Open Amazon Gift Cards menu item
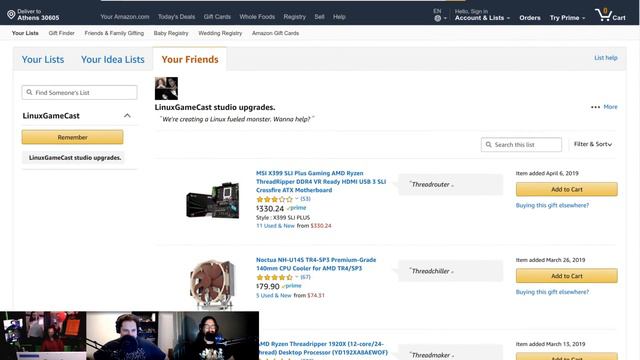This screenshot has height=360, width=640. (276, 33)
